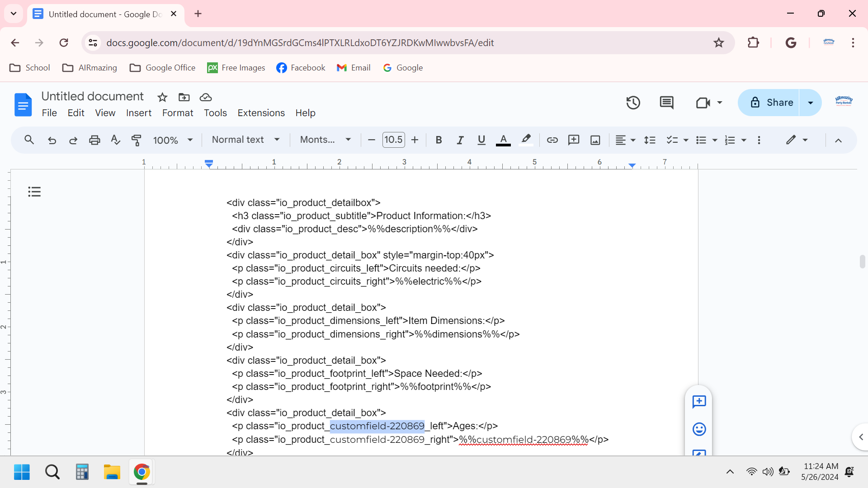Share the document

tap(769, 103)
